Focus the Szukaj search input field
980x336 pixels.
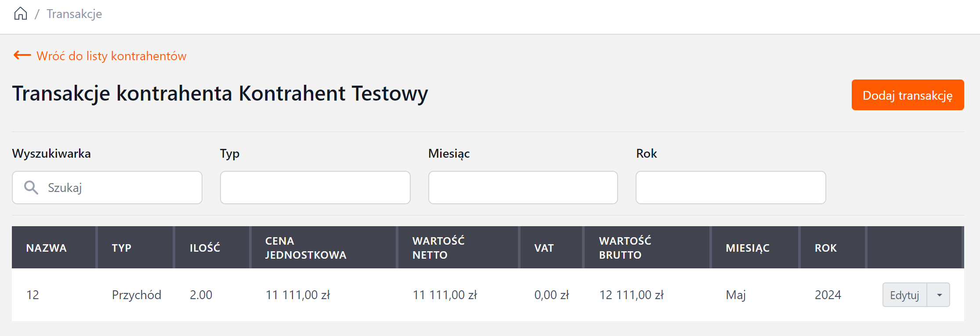point(119,188)
